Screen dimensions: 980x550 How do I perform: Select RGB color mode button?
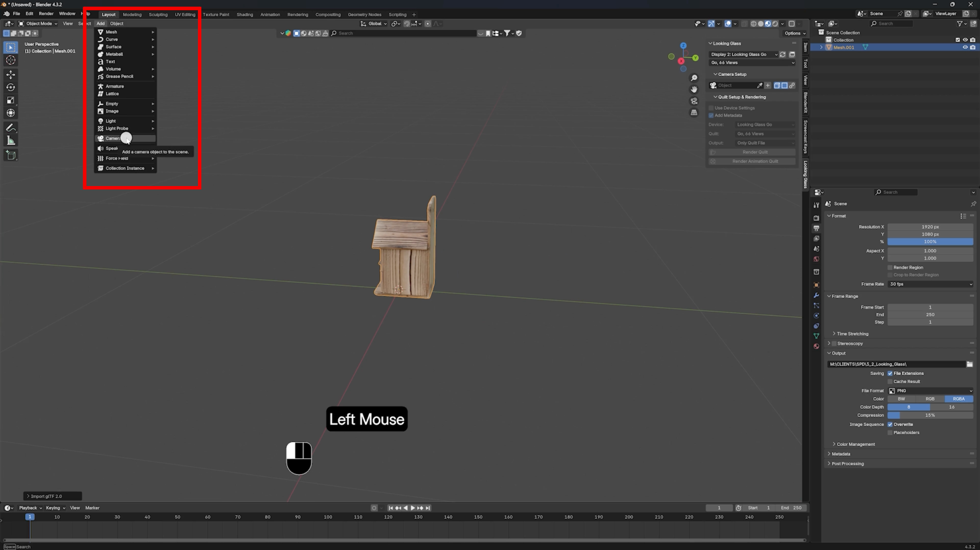click(x=930, y=399)
